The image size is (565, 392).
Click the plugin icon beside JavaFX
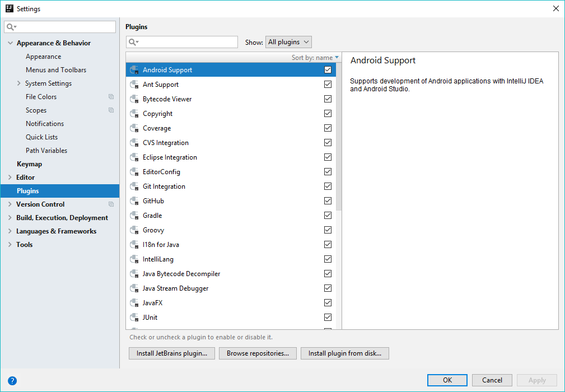click(134, 303)
